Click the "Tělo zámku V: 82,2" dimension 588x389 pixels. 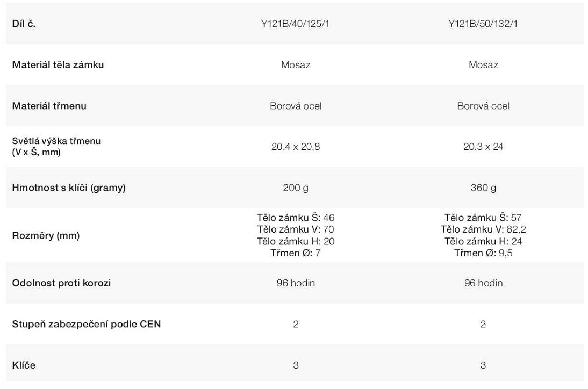483,229
